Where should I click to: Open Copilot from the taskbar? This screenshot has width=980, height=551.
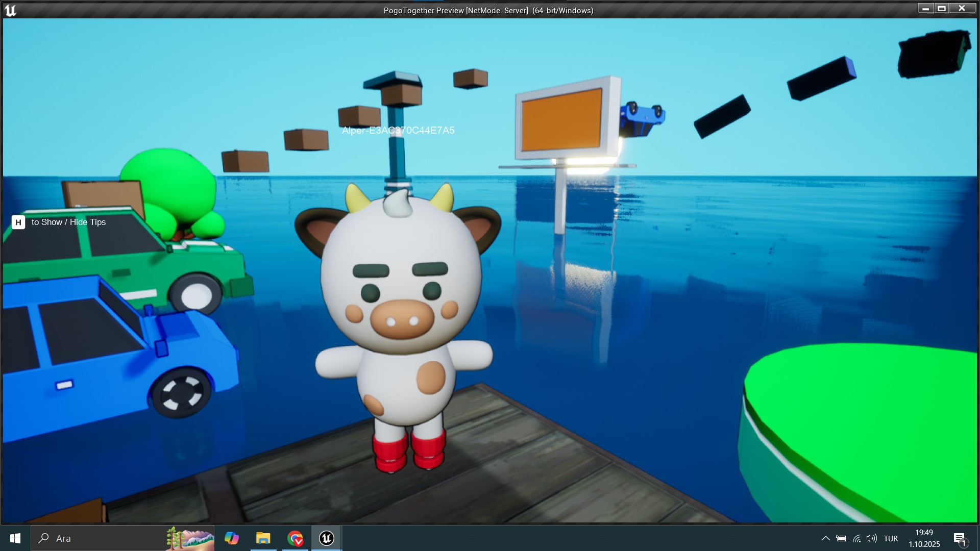pyautogui.click(x=231, y=538)
